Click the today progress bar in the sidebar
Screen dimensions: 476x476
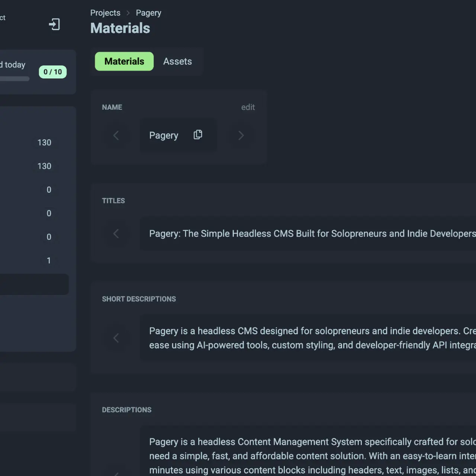(x=15, y=79)
